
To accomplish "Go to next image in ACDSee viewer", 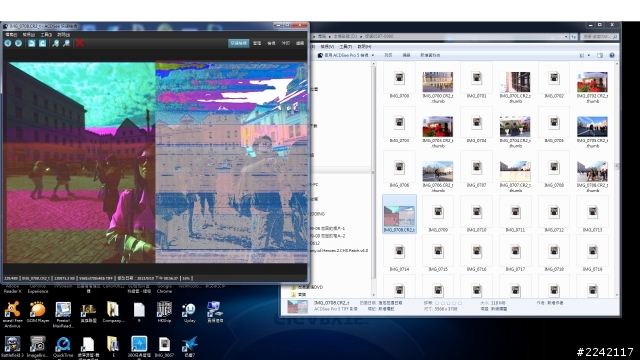I will tap(19, 43).
